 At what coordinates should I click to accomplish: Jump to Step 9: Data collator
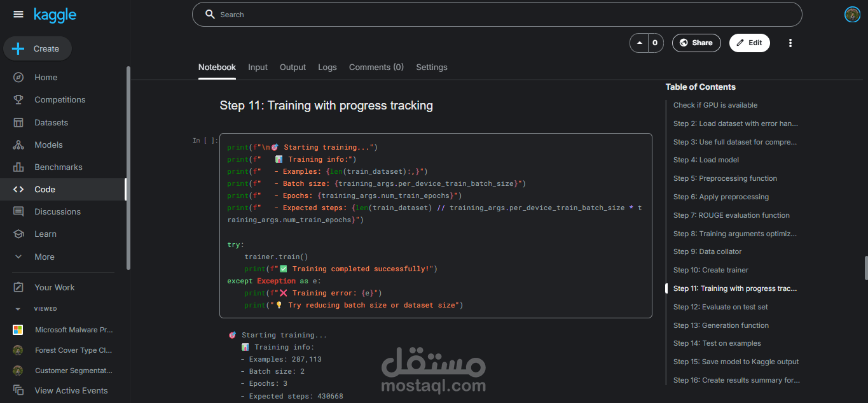[708, 251]
